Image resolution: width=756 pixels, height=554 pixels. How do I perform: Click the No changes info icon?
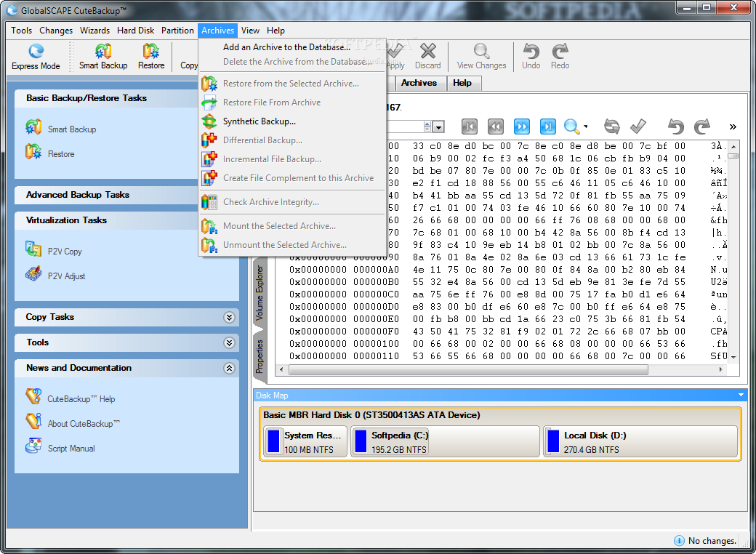pyautogui.click(x=679, y=540)
